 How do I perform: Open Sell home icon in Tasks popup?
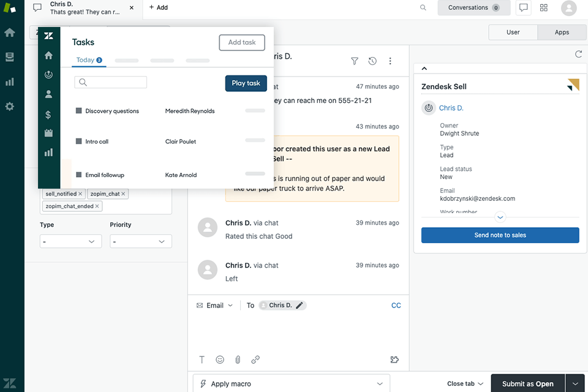(x=49, y=56)
